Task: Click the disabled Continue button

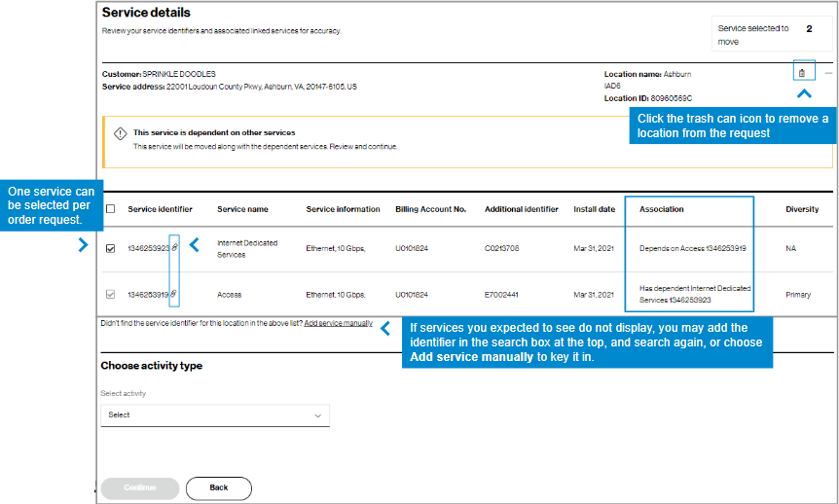Action: (139, 488)
